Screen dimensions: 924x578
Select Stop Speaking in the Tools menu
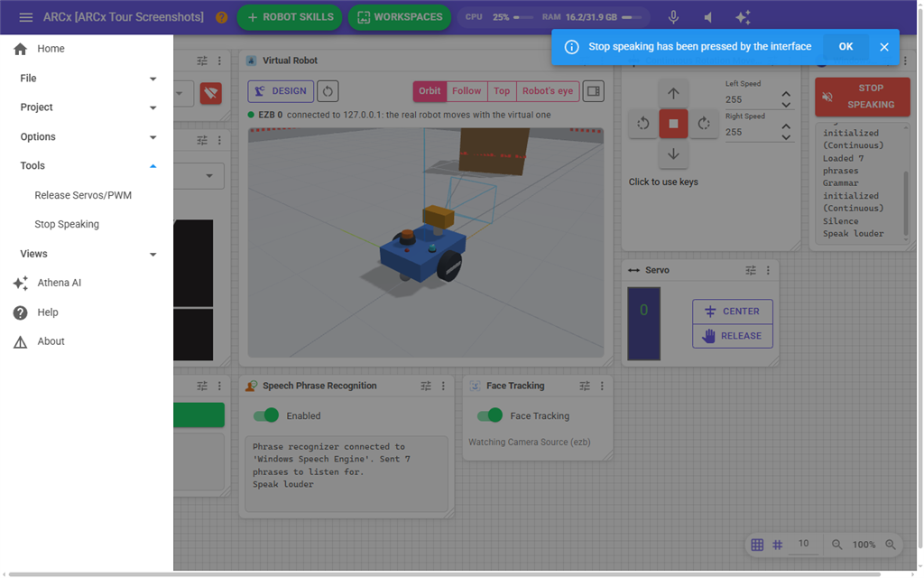tap(87, 224)
